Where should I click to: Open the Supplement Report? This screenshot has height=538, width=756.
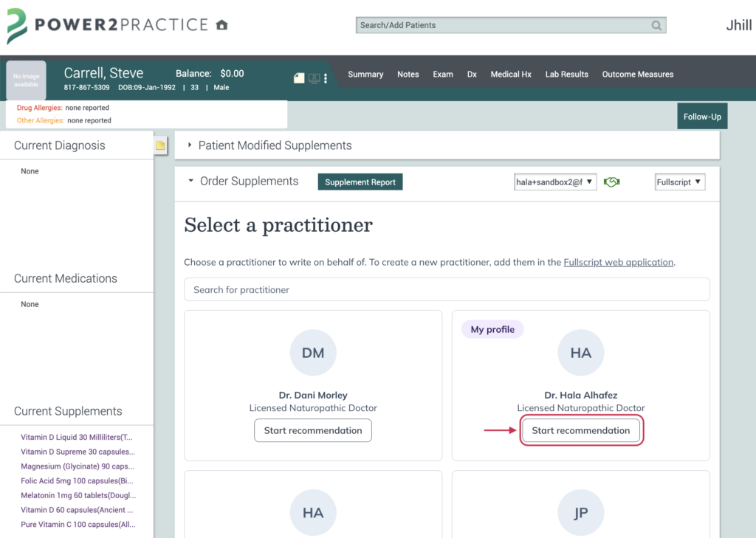(360, 182)
